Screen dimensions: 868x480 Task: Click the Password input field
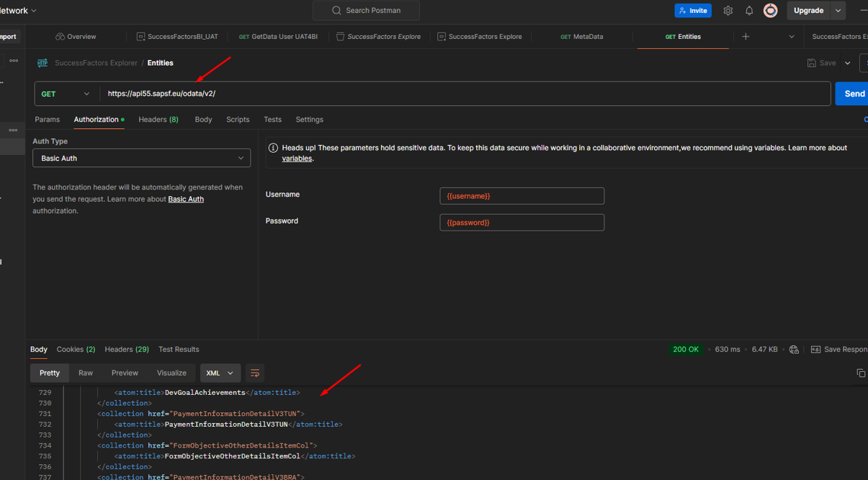[522, 223]
